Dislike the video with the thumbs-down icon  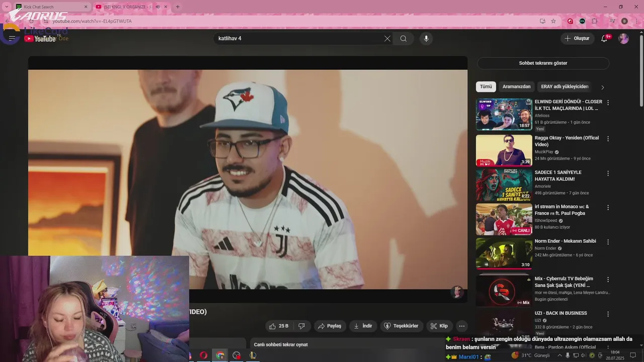pyautogui.click(x=301, y=326)
